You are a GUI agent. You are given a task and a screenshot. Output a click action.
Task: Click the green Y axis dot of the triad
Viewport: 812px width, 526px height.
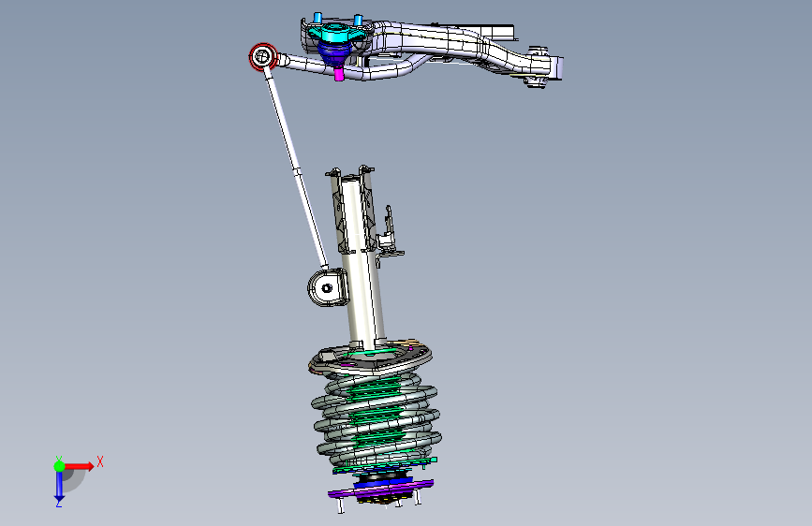click(60, 466)
